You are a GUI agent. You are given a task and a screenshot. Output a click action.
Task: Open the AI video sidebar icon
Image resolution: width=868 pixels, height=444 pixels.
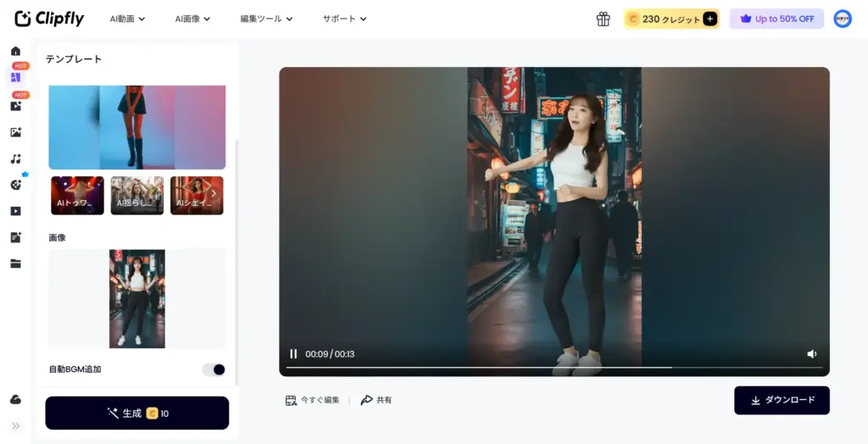pyautogui.click(x=15, y=106)
